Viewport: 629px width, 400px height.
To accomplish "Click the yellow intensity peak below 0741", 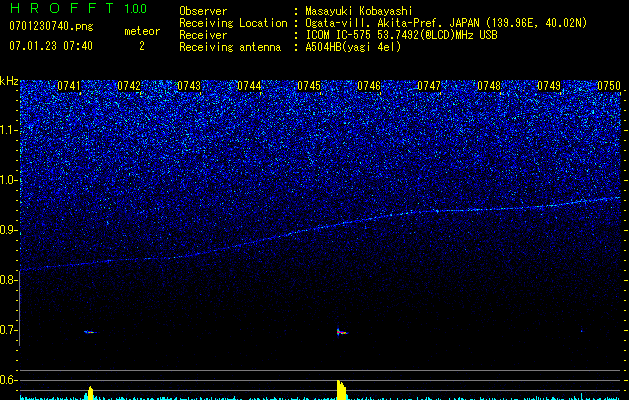I will (x=90, y=393).
